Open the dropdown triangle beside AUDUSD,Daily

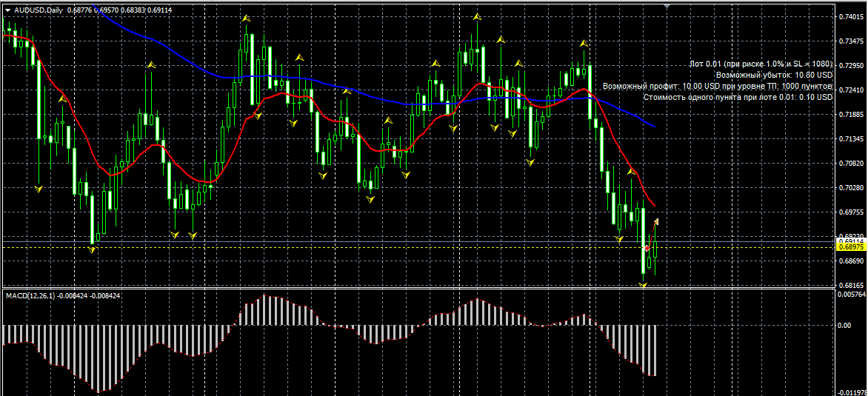(7, 10)
